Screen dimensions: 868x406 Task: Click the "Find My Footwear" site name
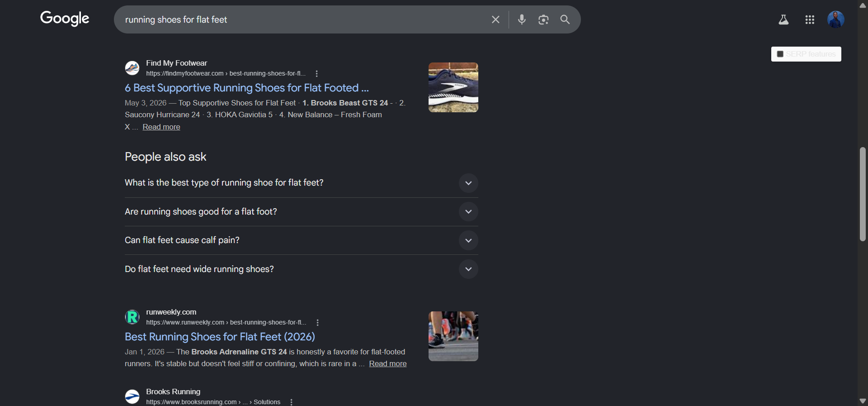176,63
